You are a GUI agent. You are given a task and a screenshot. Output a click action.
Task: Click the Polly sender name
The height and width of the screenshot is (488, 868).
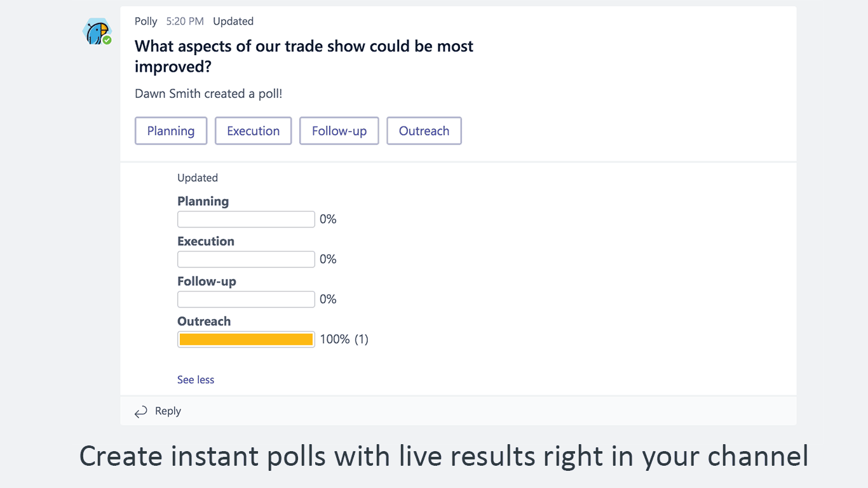tap(146, 21)
